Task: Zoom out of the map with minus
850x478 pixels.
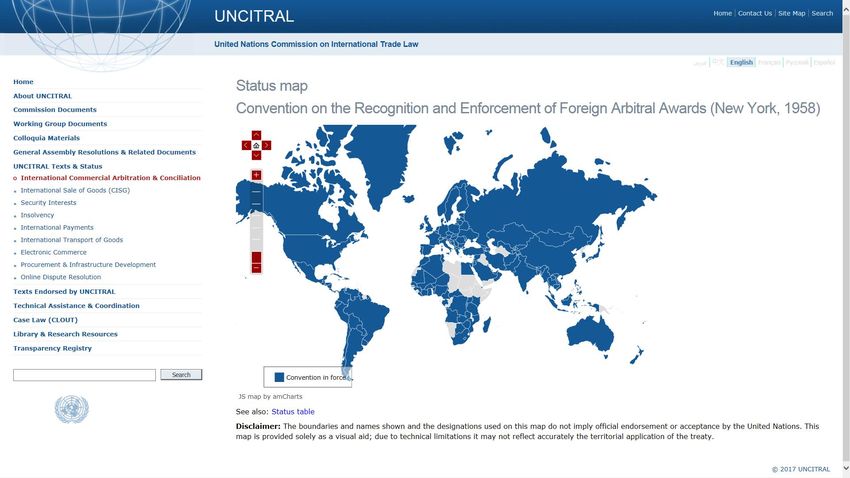Action: click(x=256, y=267)
